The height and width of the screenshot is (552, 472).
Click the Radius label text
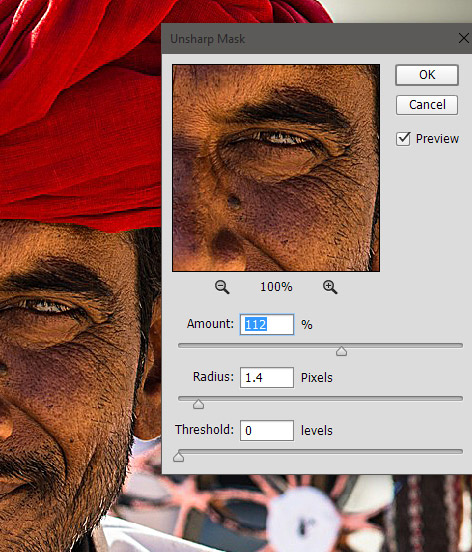(x=213, y=377)
